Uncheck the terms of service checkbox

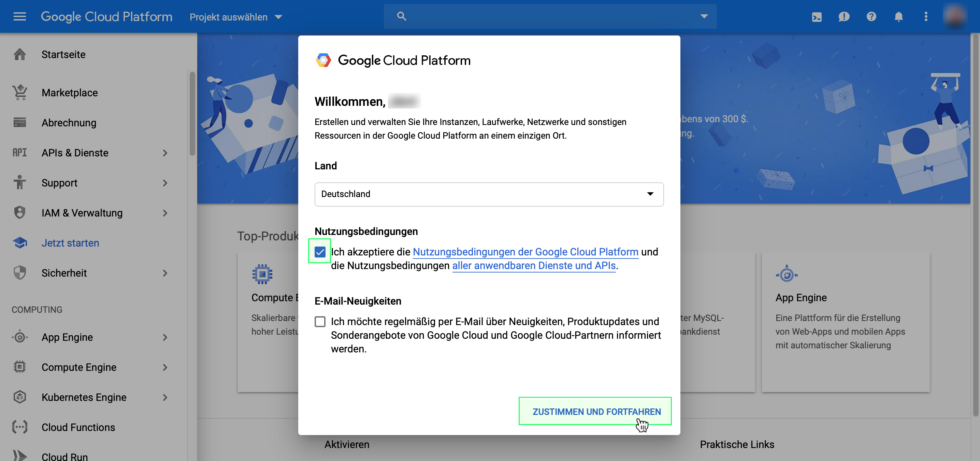click(320, 252)
